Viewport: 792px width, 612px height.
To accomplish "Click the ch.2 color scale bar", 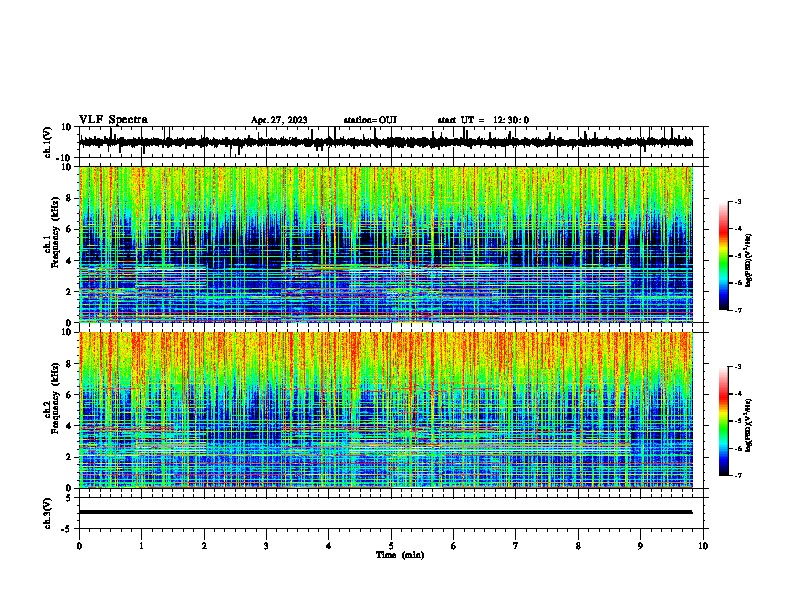I will (724, 421).
